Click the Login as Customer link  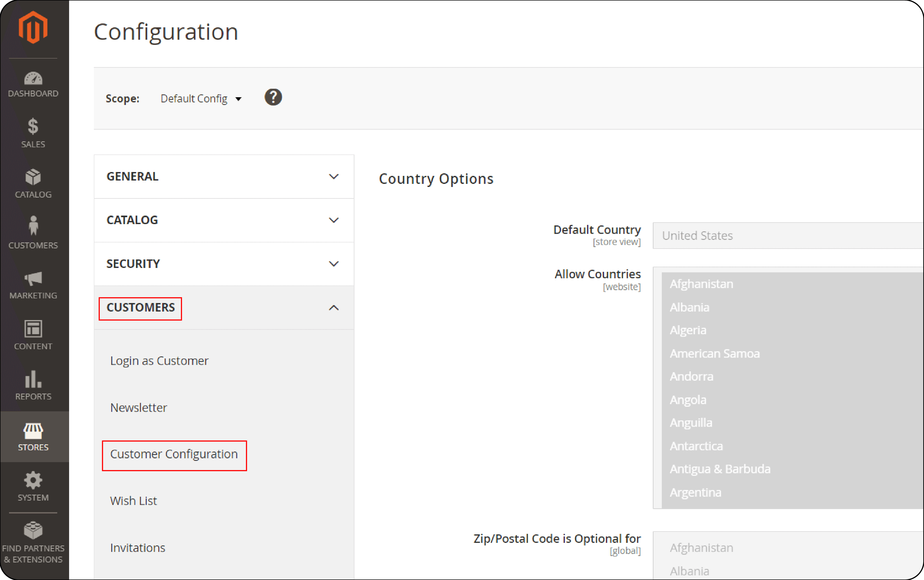(x=159, y=360)
